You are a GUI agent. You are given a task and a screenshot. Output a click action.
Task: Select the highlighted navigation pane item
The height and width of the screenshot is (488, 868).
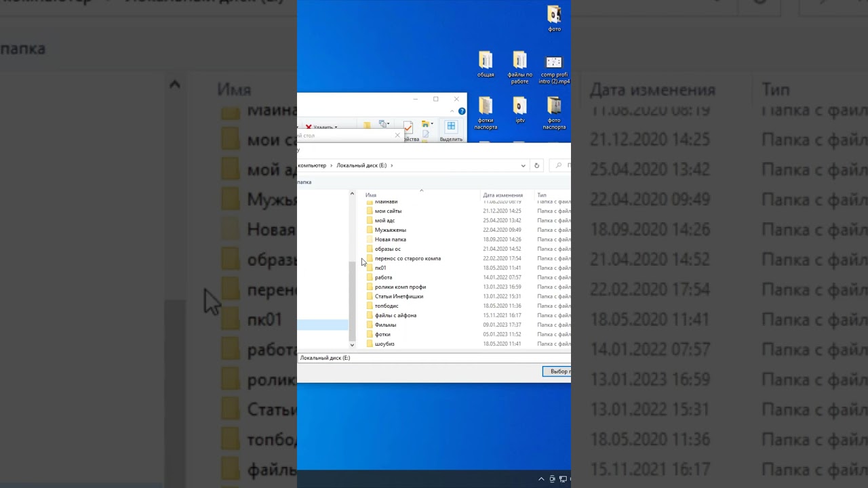(323, 325)
